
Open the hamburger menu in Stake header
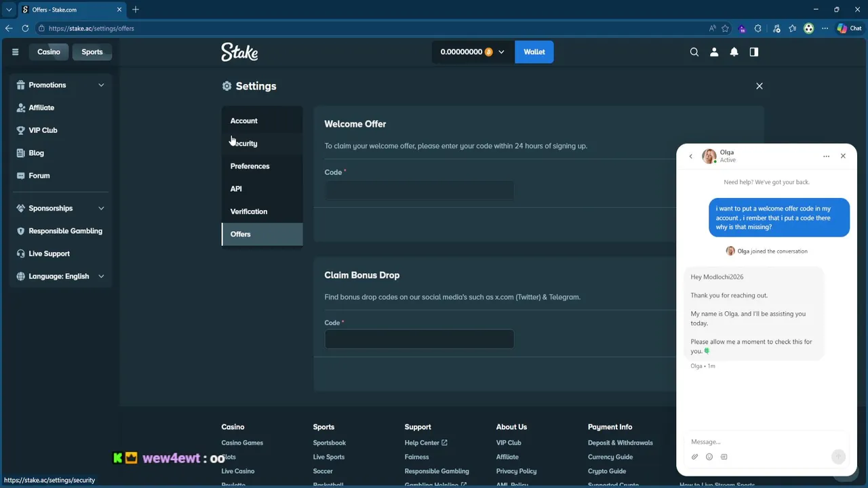click(15, 52)
